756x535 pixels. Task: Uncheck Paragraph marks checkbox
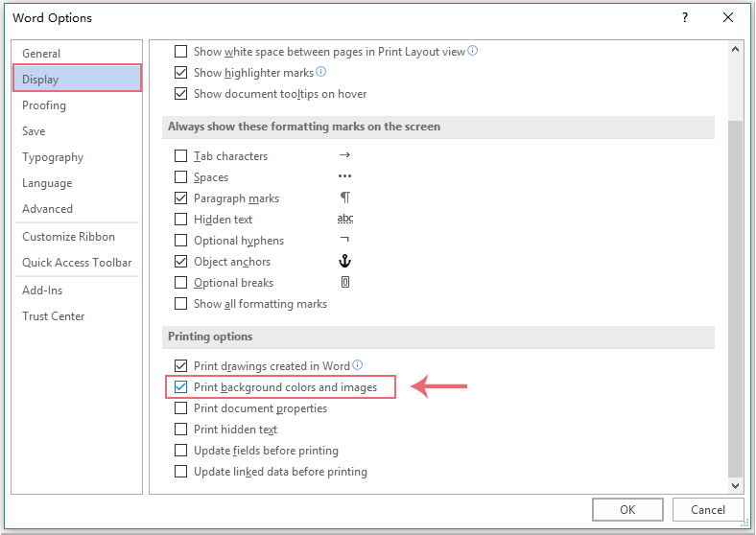[x=180, y=198]
